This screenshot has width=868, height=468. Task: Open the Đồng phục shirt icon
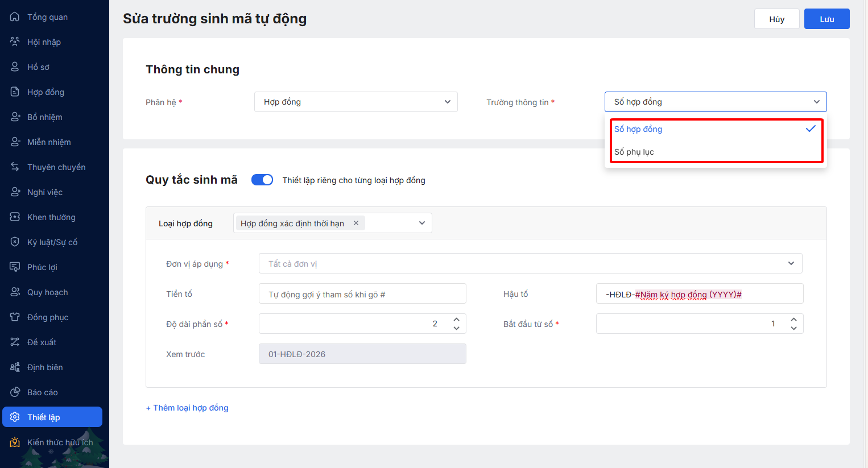tap(15, 317)
